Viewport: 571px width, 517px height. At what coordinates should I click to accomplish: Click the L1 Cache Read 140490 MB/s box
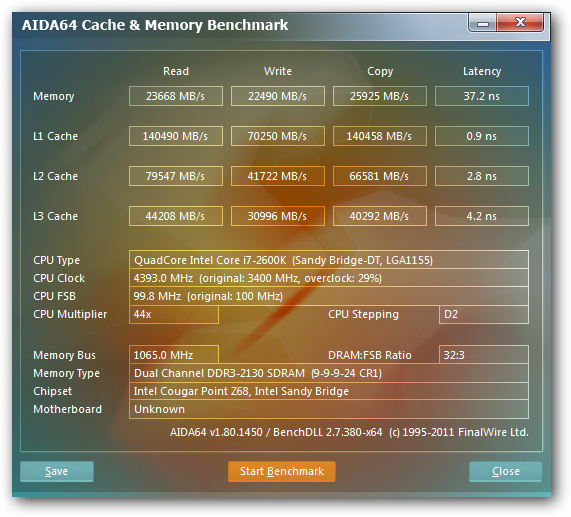tap(176, 136)
